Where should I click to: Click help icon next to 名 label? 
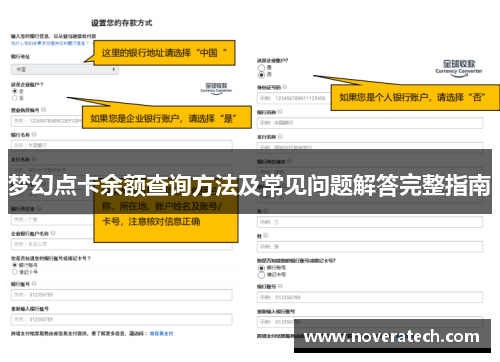266,211
